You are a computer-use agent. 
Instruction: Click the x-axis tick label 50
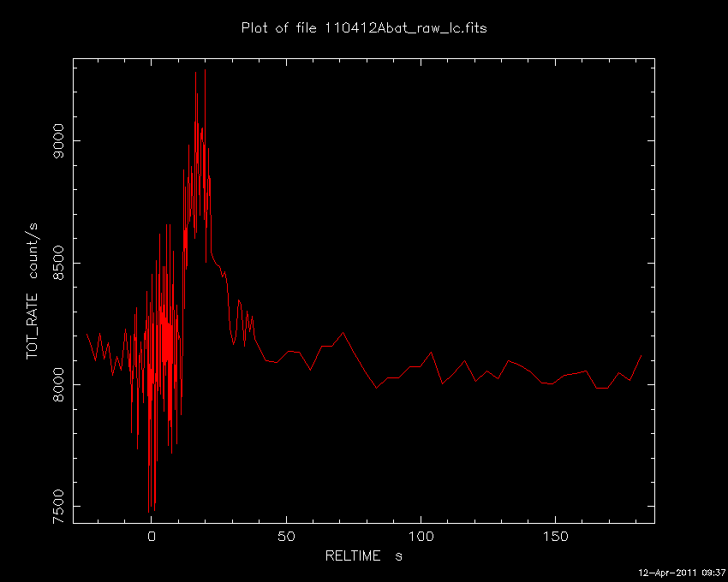pos(286,537)
